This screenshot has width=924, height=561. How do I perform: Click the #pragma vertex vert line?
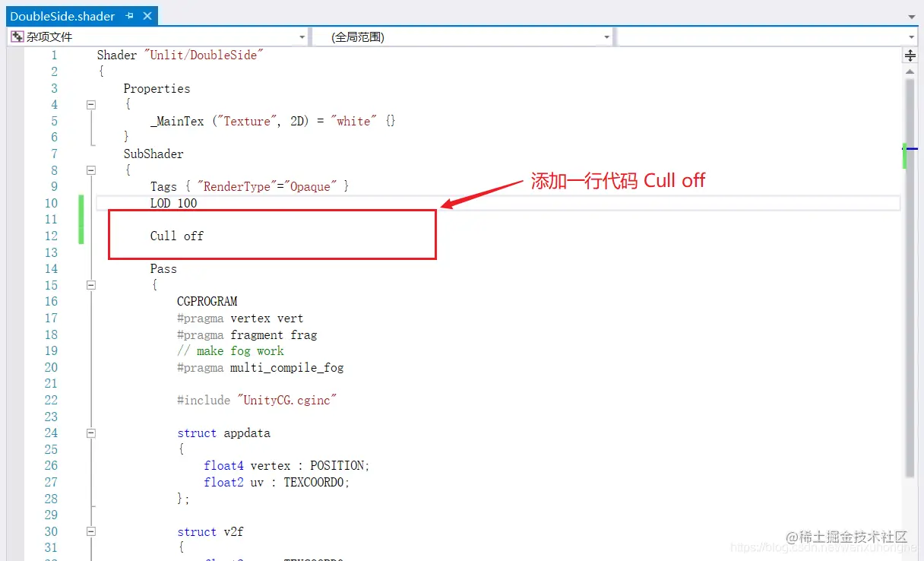point(240,318)
